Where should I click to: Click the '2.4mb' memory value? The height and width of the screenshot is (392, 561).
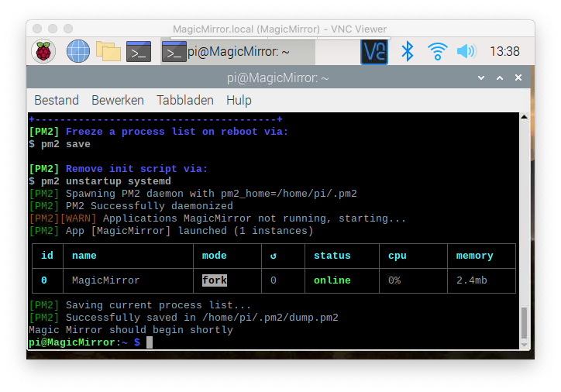[x=472, y=280]
